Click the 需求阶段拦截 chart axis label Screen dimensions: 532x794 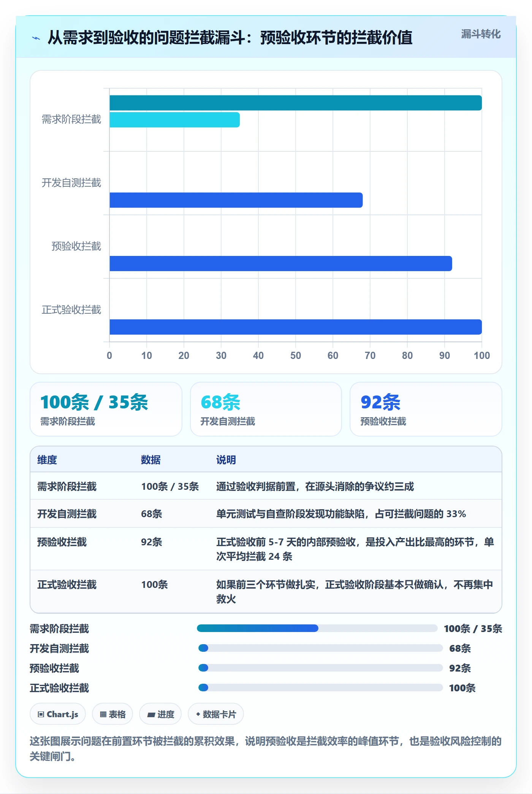point(71,119)
